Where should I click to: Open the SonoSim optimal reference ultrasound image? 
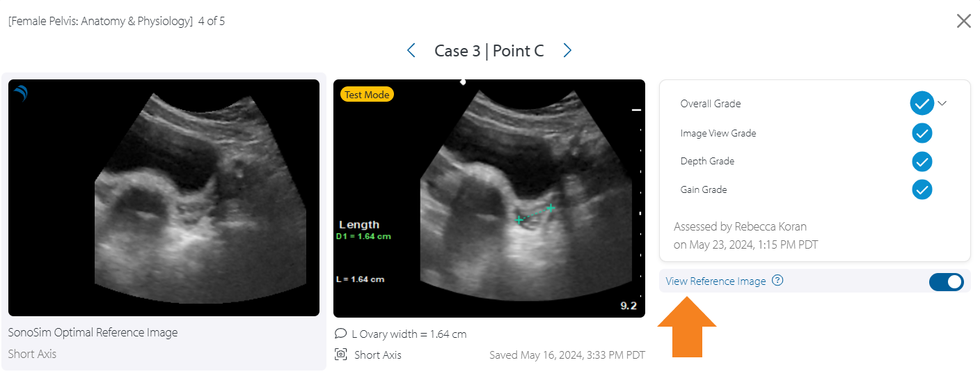click(164, 198)
